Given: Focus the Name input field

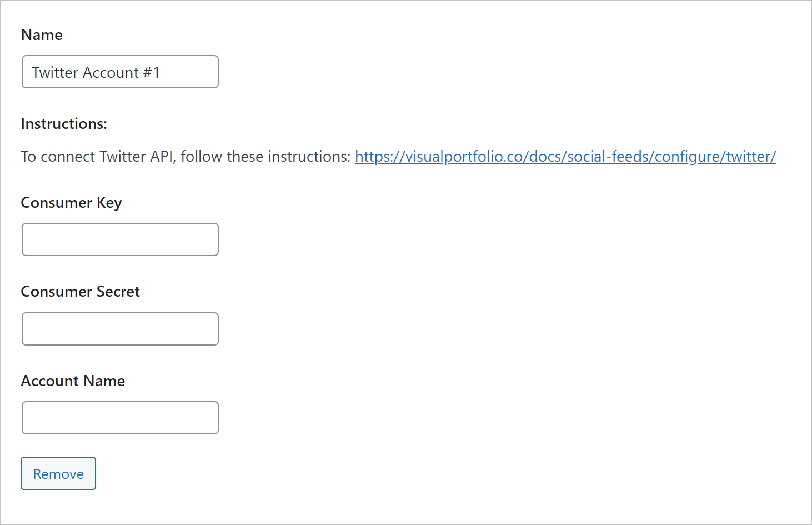Looking at the screenshot, I should pos(120,72).
